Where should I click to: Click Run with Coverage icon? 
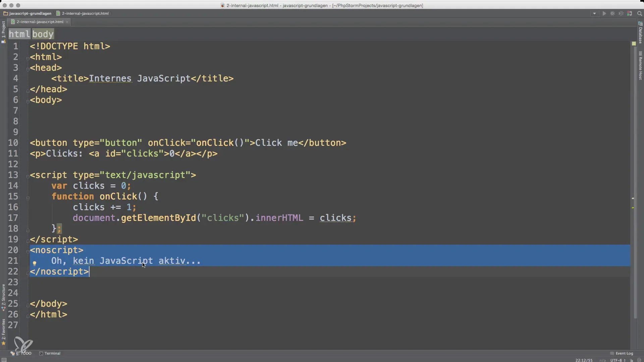[621, 13]
